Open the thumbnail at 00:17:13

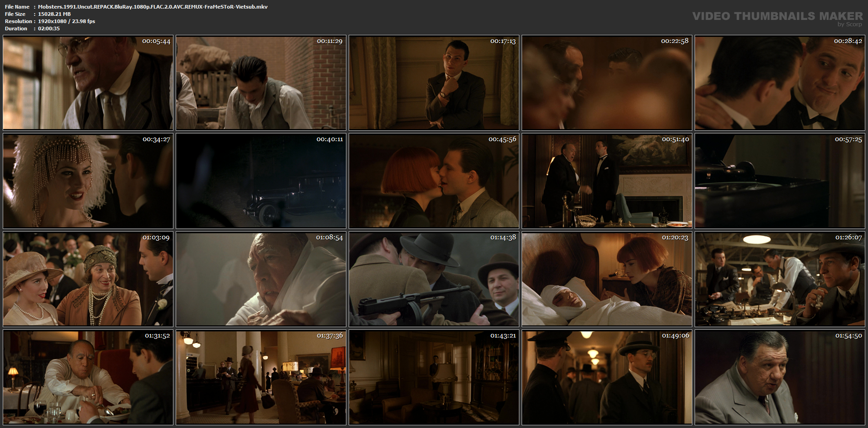(x=434, y=83)
